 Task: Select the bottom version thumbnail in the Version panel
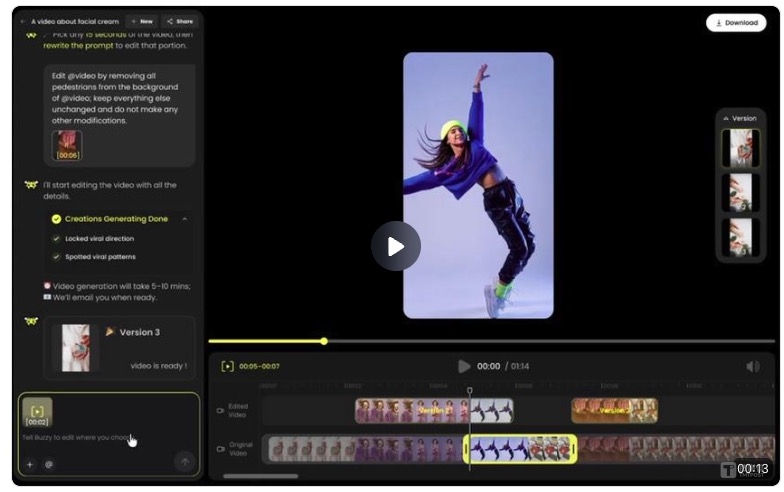coord(741,237)
